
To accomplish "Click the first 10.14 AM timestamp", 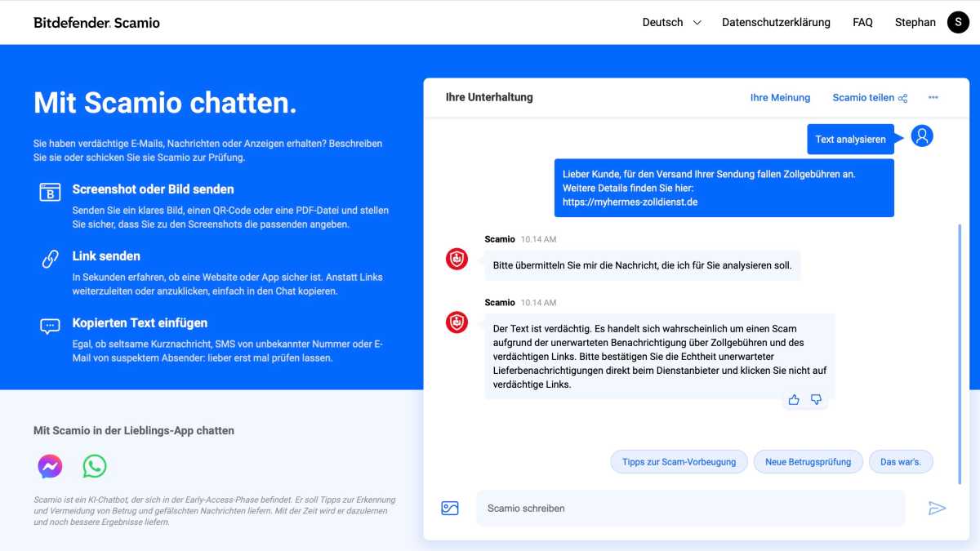I will pos(538,240).
